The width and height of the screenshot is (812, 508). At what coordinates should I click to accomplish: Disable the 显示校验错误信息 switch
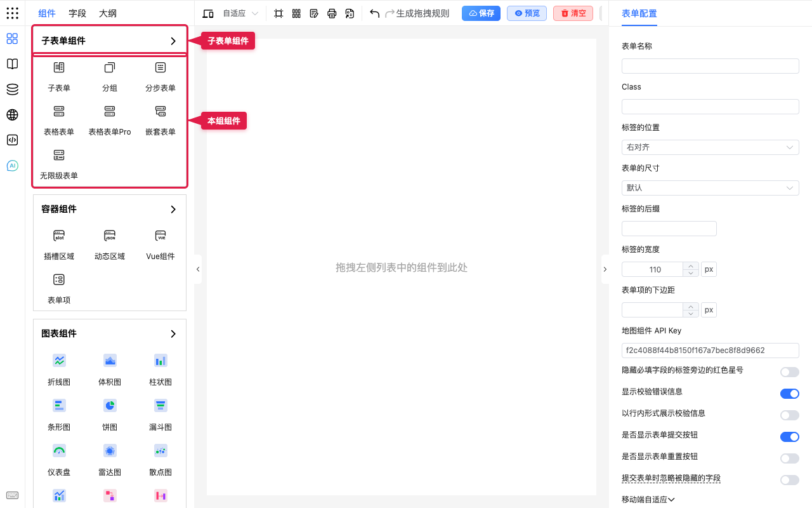pos(789,394)
